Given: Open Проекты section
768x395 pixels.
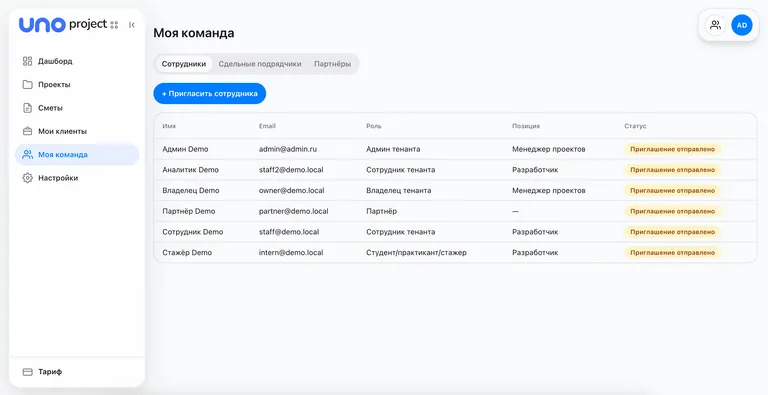Looking at the screenshot, I should pos(77,84).
